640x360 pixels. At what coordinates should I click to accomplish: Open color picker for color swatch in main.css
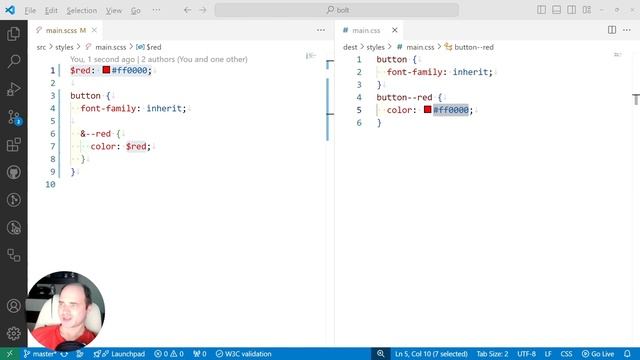[427, 109]
